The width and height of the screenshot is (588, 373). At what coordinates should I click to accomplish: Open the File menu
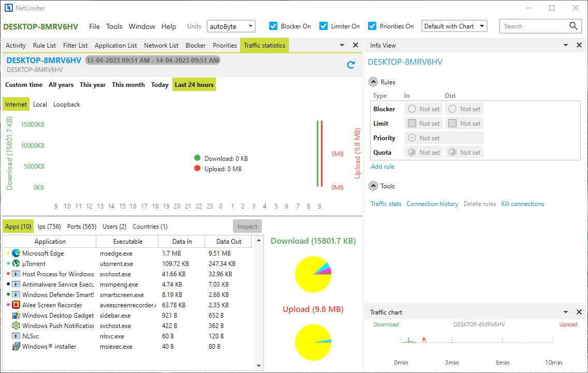point(95,26)
